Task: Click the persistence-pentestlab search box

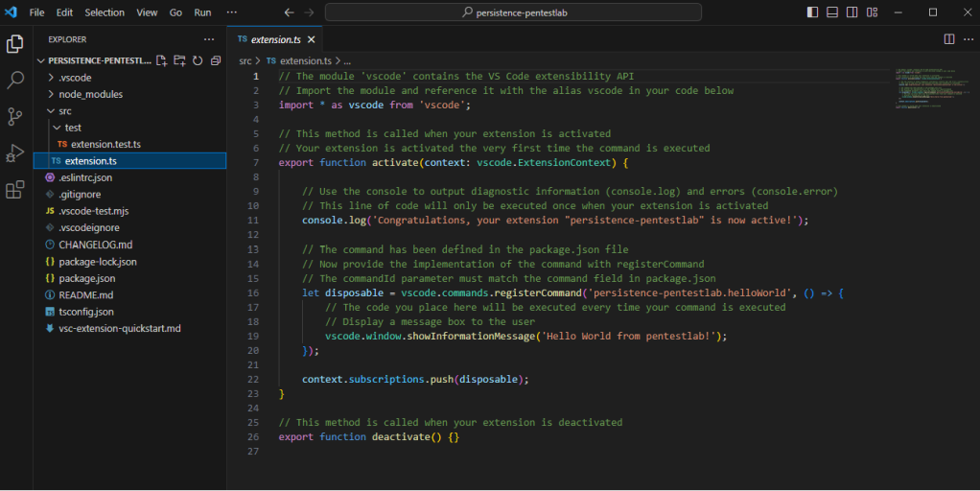Action: pos(513,12)
